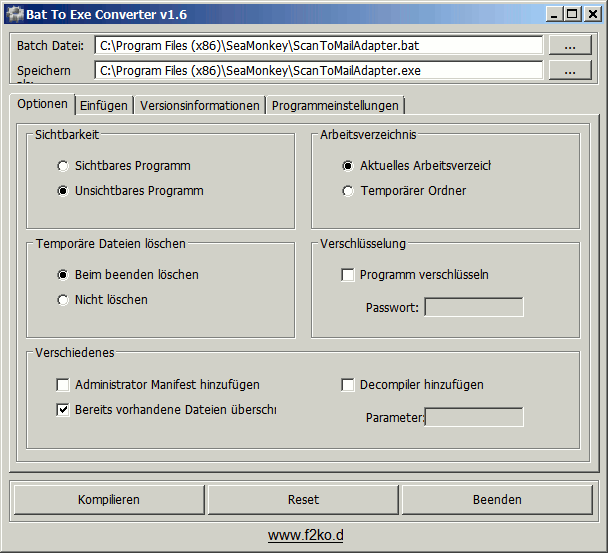The image size is (608, 553).
Task: Choose Aktuelles Arbeitsverzeichnis option
Action: point(348,166)
